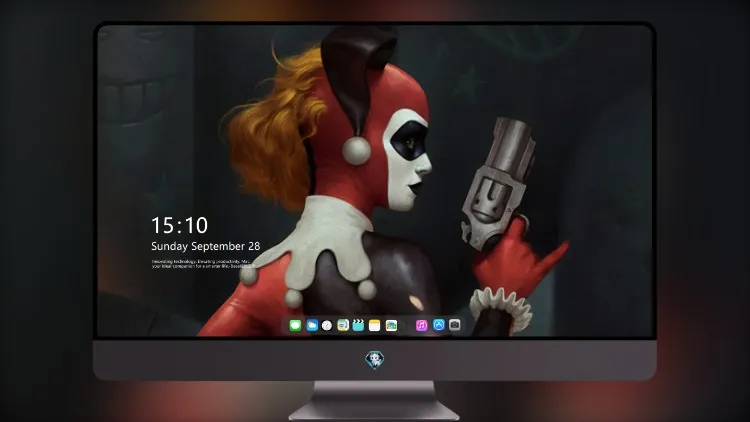The image size is (750, 422).
Task: Open the photo gallery widgets app in dock
Action: point(391,325)
